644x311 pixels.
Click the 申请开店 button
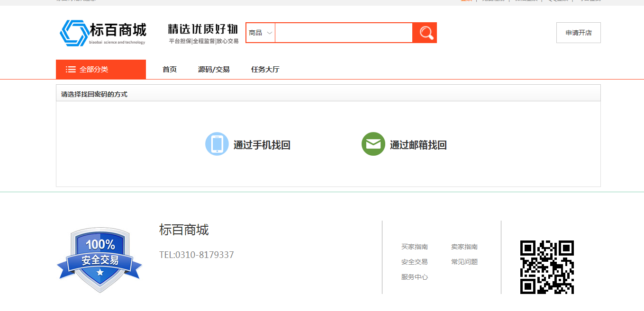(x=578, y=33)
